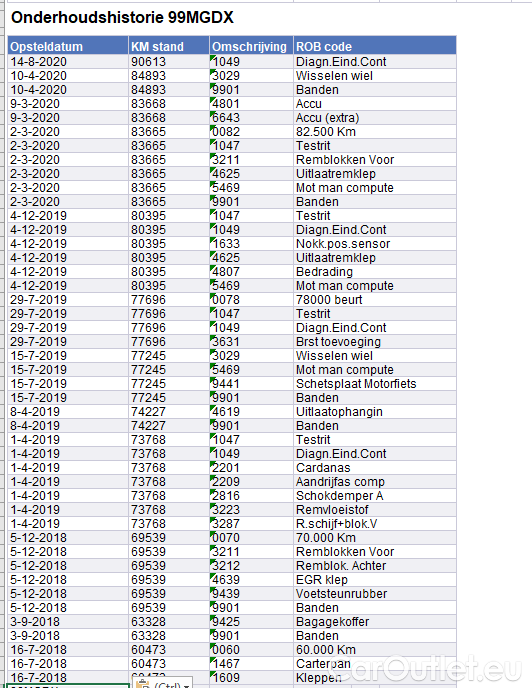The width and height of the screenshot is (532, 688).
Task: Click the ROB code header cell
Action: (375, 47)
